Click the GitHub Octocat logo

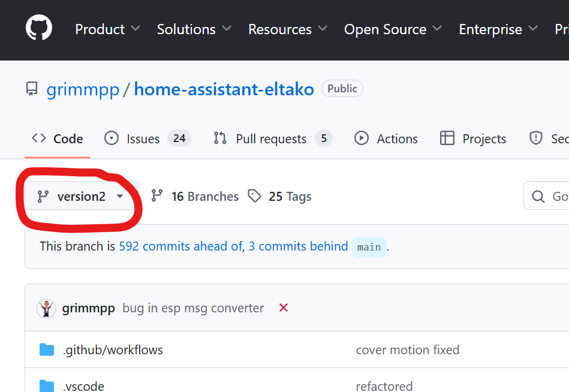(x=39, y=28)
